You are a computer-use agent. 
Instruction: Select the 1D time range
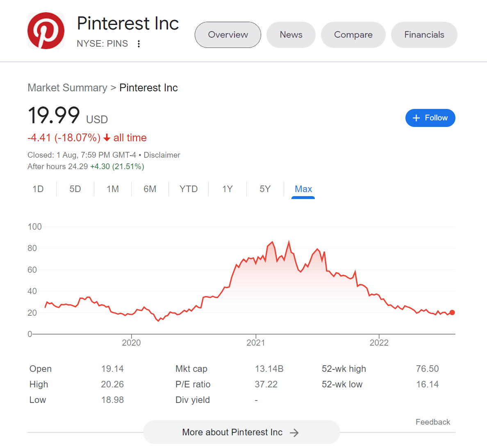click(38, 189)
